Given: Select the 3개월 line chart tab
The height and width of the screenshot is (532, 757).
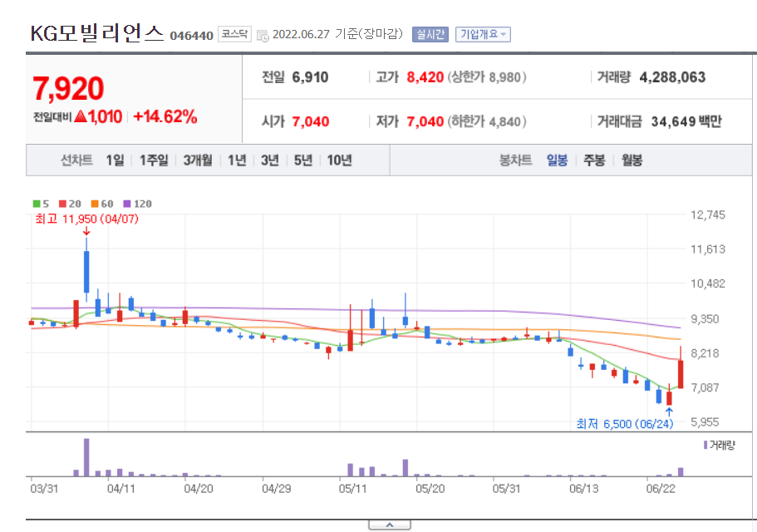Looking at the screenshot, I should coord(198,160).
